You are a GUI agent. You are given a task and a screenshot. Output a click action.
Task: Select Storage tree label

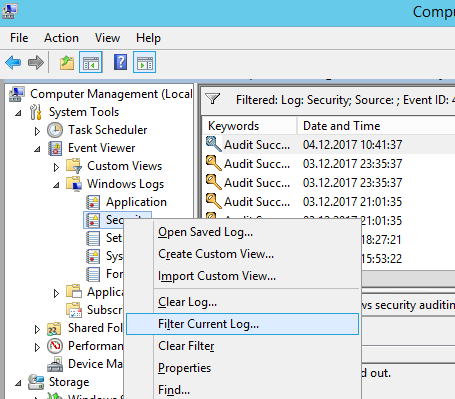click(x=69, y=382)
